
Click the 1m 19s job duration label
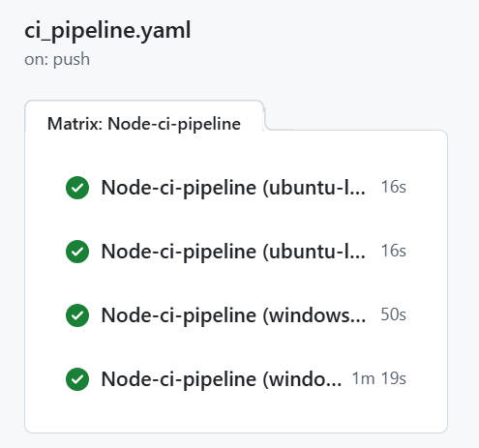click(x=379, y=378)
